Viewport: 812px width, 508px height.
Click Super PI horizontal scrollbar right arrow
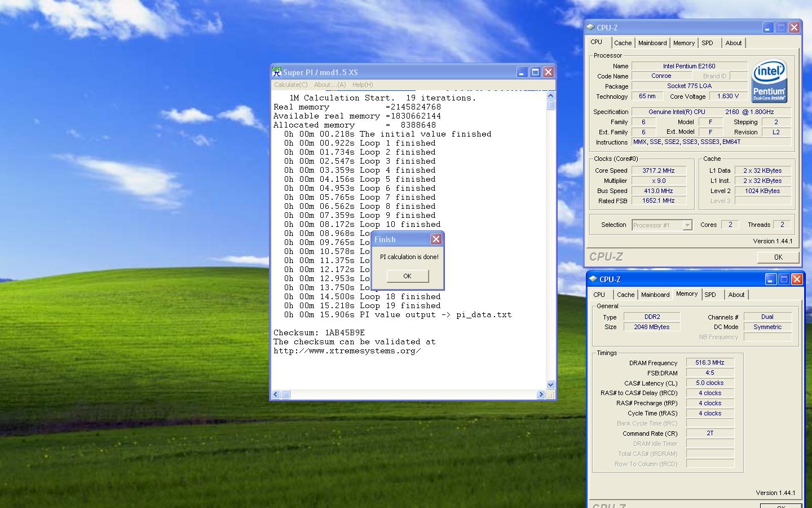point(541,395)
